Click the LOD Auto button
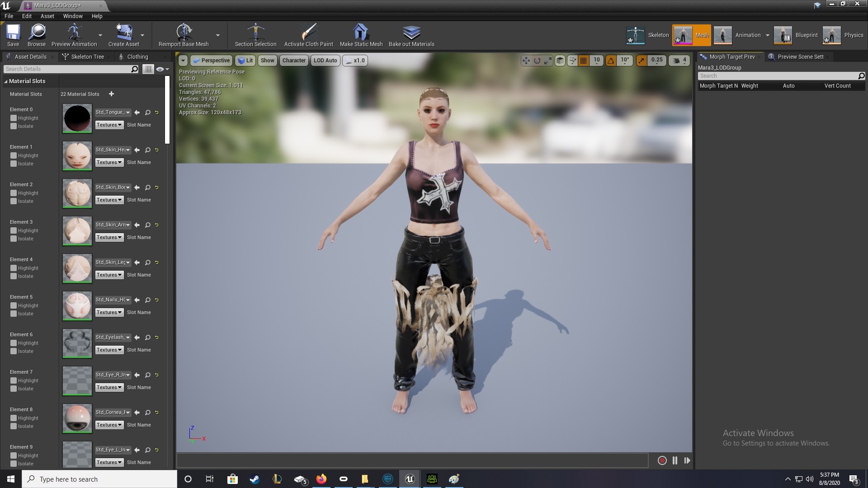Image resolution: width=868 pixels, height=488 pixels. pos(325,61)
